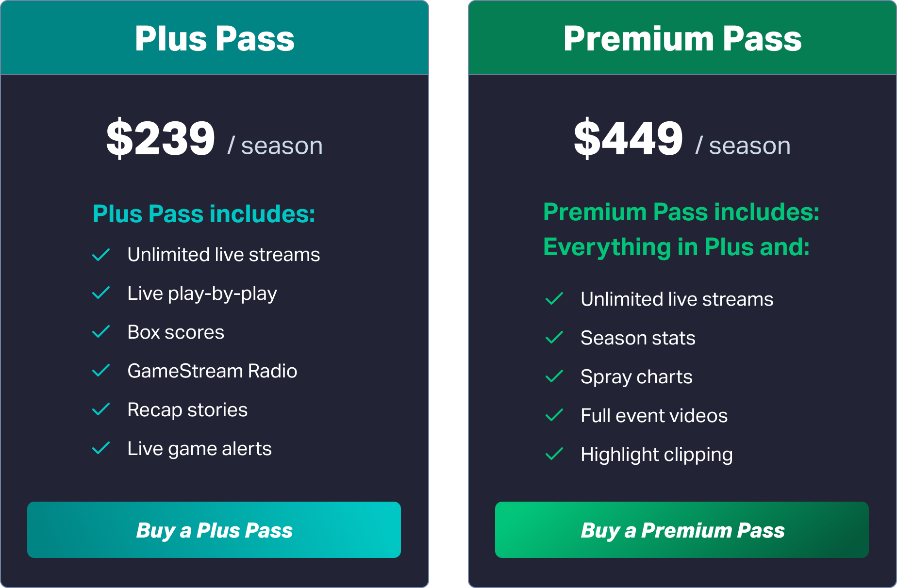Click the $449 season price
897x588 pixels.
click(x=682, y=140)
